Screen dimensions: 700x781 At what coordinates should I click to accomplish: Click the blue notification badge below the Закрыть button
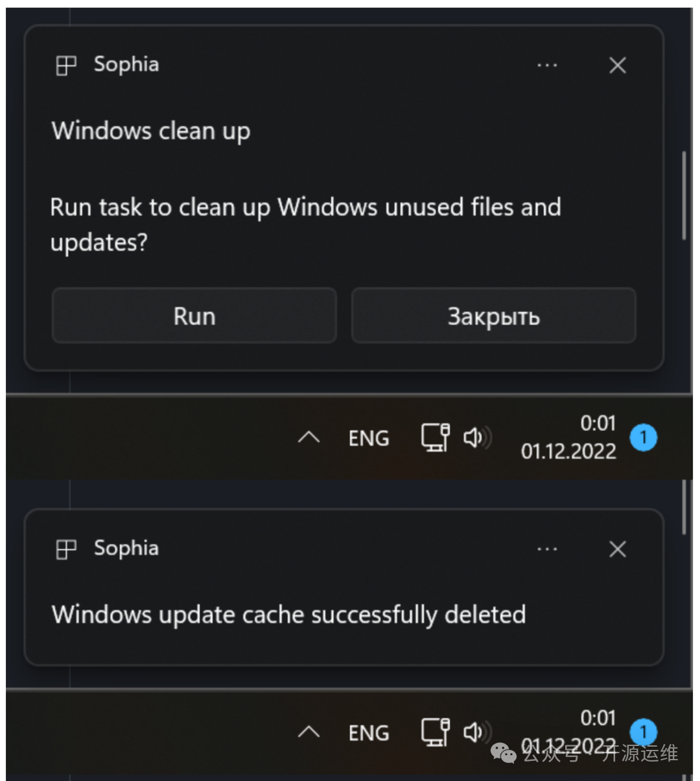point(644,438)
